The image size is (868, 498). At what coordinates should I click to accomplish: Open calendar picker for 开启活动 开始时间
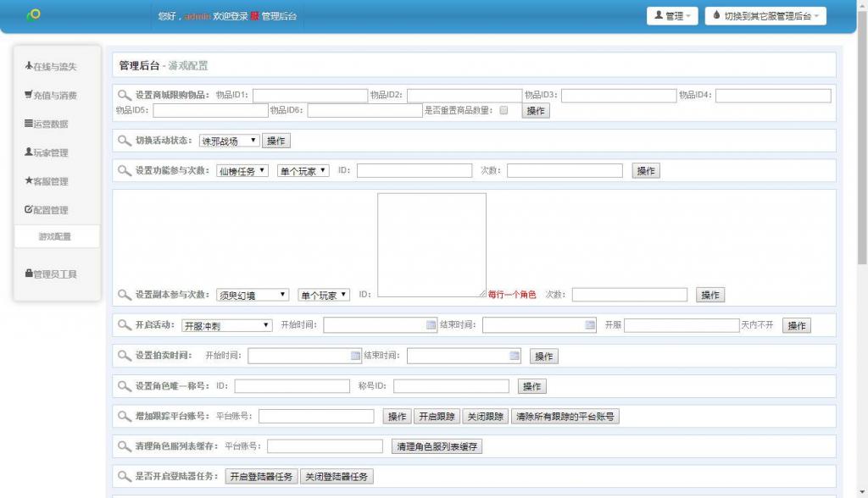(x=431, y=325)
